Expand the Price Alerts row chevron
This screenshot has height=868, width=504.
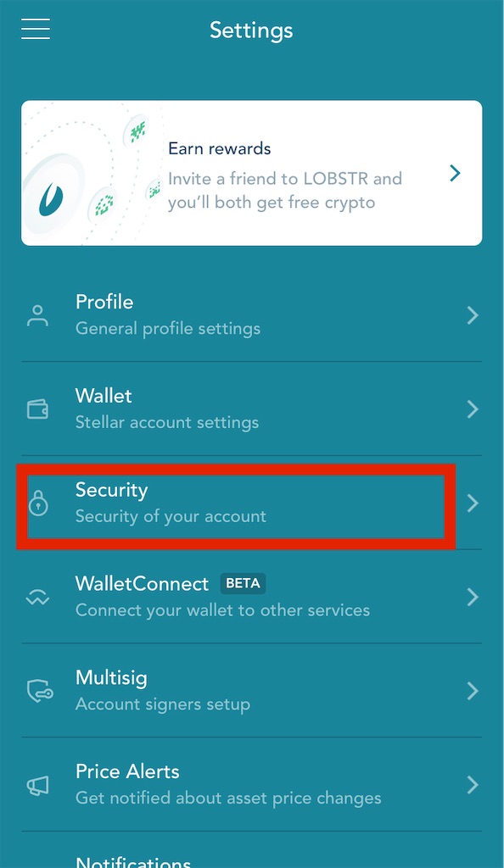pos(473,785)
